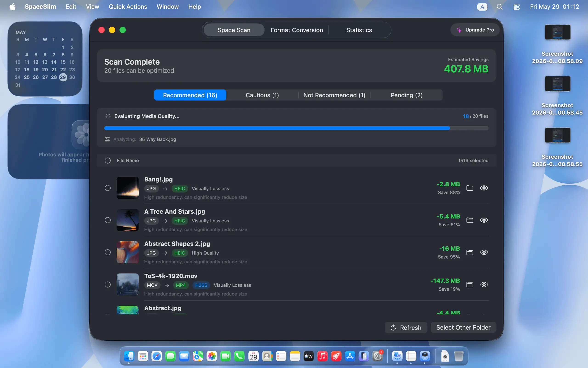588x368 pixels.
Task: Switch to the Space Scan tab
Action: 234,30
